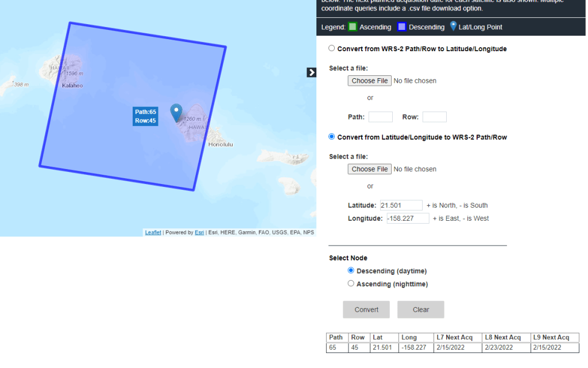Click Choose File under Latitude/Longitude section

click(369, 169)
